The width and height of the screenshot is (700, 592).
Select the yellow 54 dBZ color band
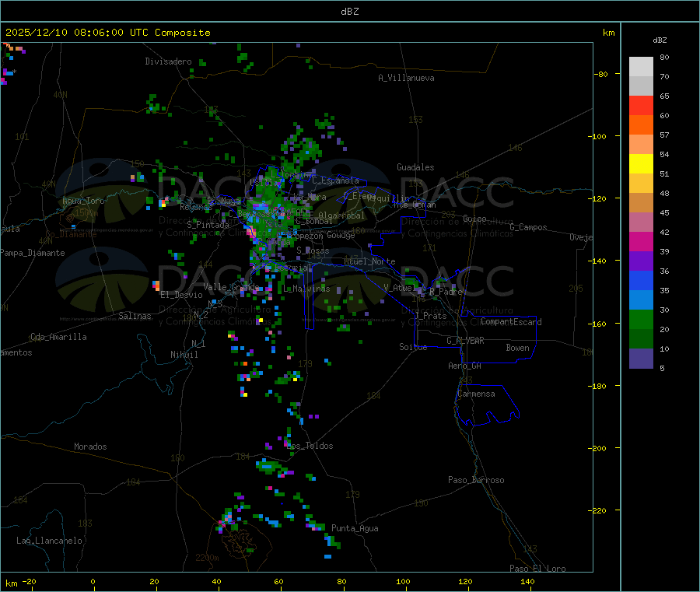tap(641, 164)
